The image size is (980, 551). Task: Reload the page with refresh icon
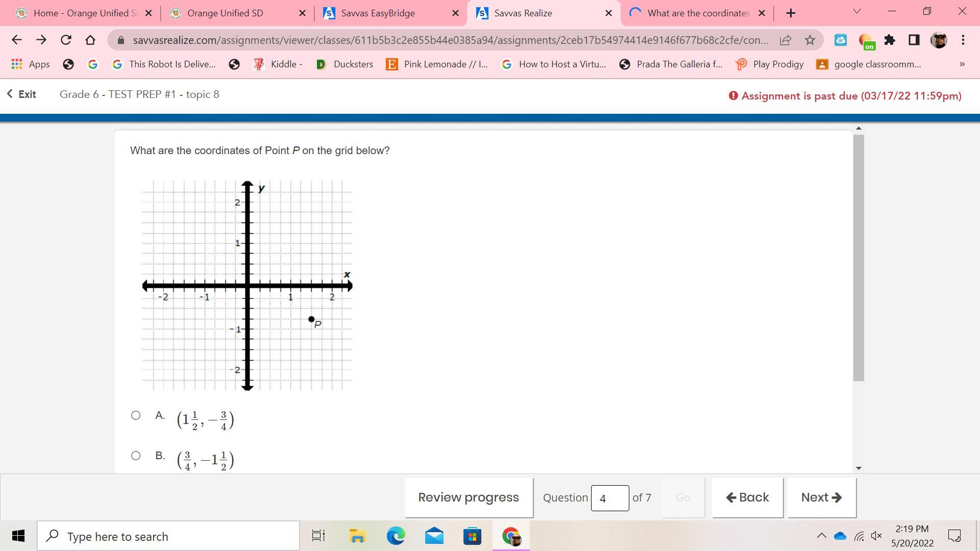(66, 40)
